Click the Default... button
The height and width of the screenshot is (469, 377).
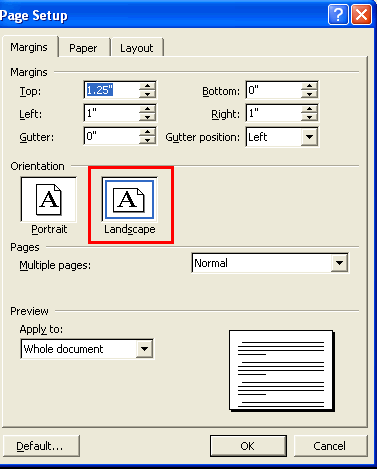(41, 446)
